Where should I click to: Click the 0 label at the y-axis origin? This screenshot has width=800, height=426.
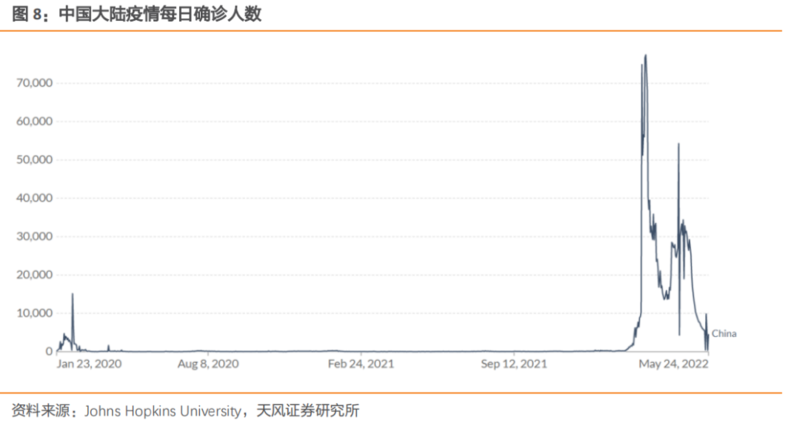(x=47, y=352)
